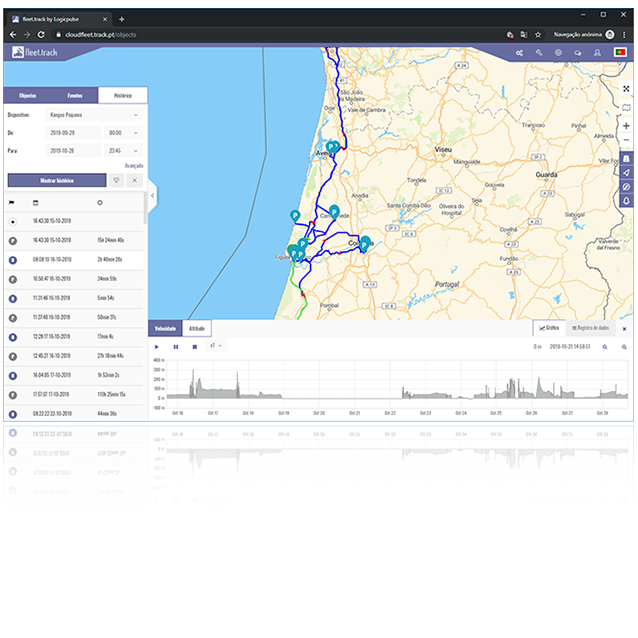Show the Gráfico view

pos(549,328)
